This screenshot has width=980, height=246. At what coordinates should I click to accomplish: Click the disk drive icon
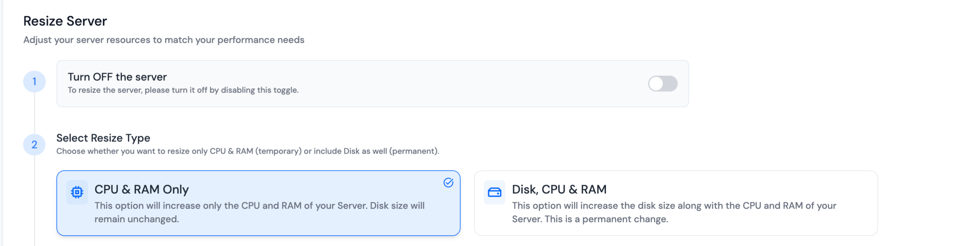click(494, 192)
